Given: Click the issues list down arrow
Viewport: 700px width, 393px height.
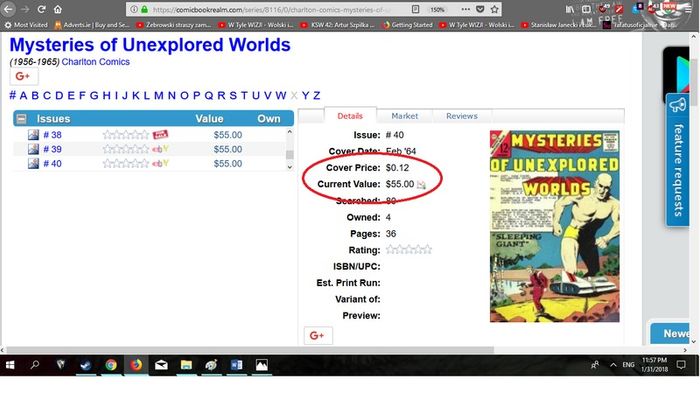Looking at the screenshot, I should pos(289,167).
